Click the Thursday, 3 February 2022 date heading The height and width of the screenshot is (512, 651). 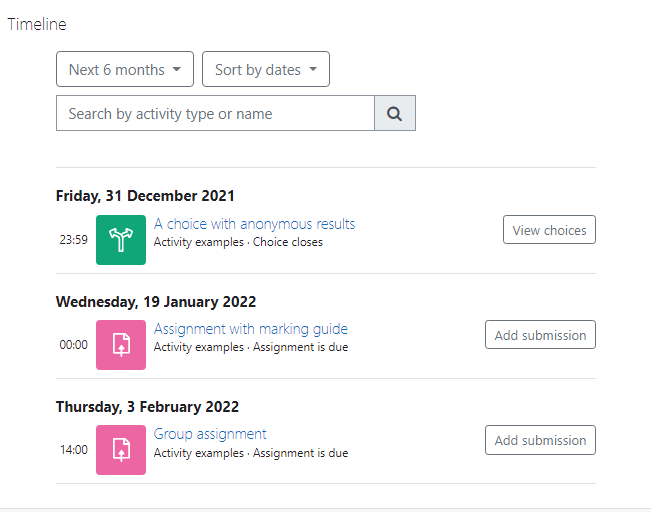click(x=147, y=407)
